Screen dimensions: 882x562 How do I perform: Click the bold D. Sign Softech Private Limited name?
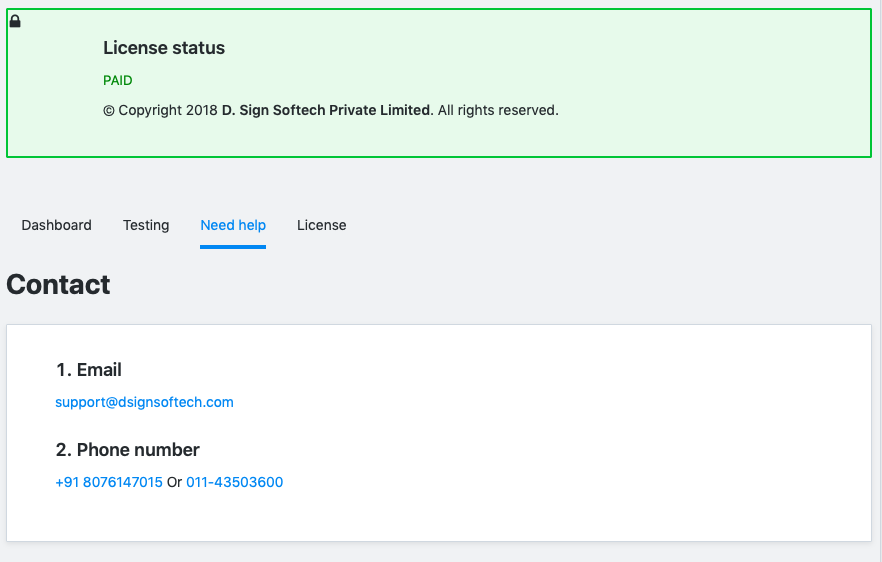click(327, 110)
